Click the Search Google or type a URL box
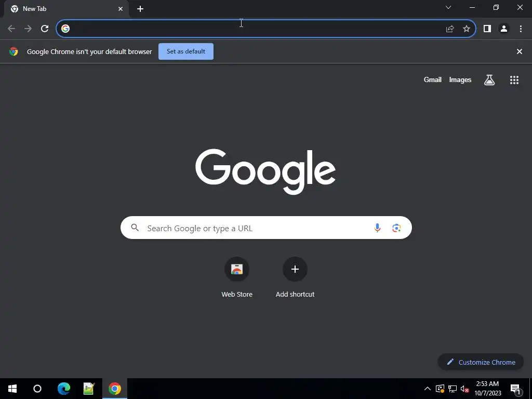 (266, 228)
